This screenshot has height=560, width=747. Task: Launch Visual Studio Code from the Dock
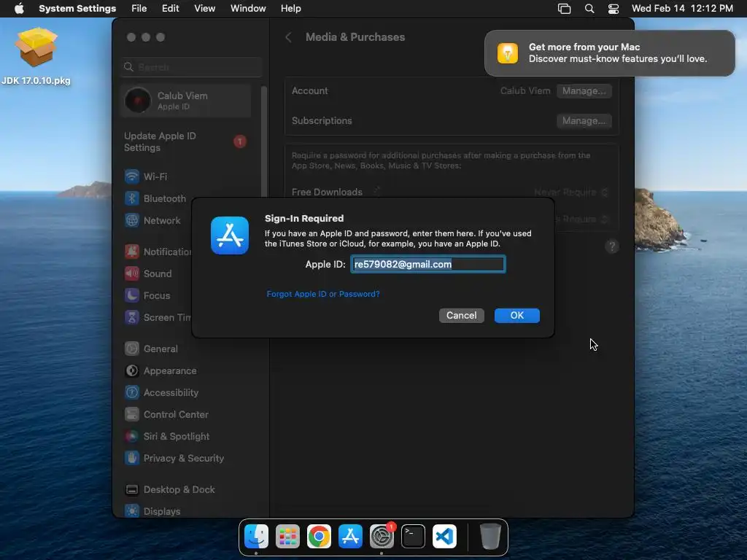click(444, 536)
